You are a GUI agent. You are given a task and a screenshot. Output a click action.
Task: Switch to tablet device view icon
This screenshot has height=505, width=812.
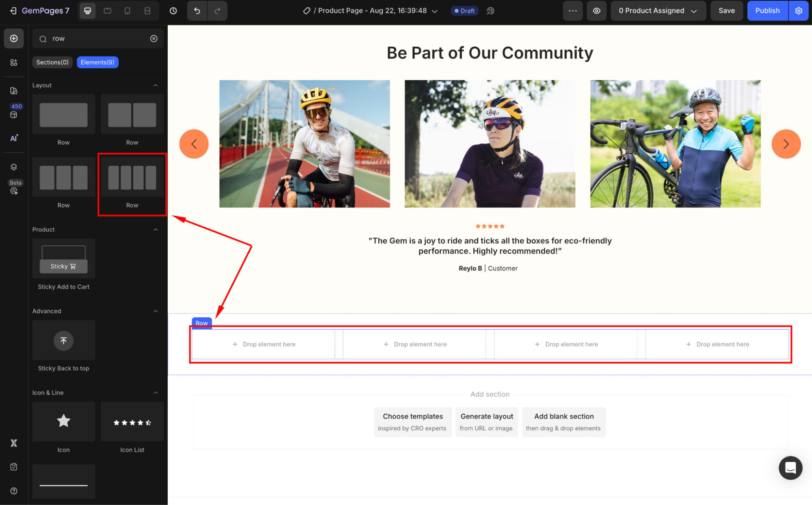pos(108,11)
